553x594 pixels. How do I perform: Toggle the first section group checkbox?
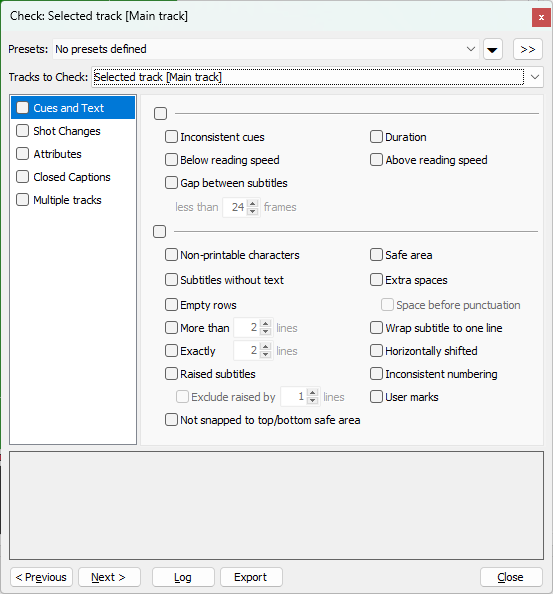pyautogui.click(x=160, y=114)
